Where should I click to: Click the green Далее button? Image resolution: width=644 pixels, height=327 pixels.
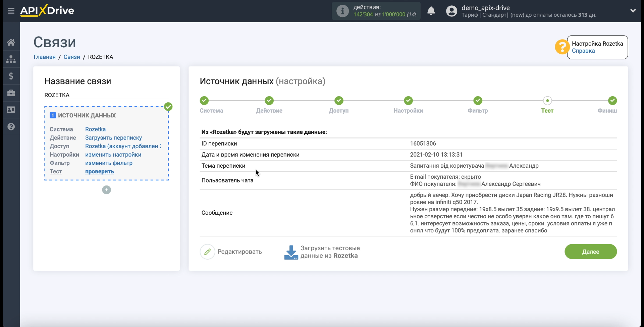590,252
